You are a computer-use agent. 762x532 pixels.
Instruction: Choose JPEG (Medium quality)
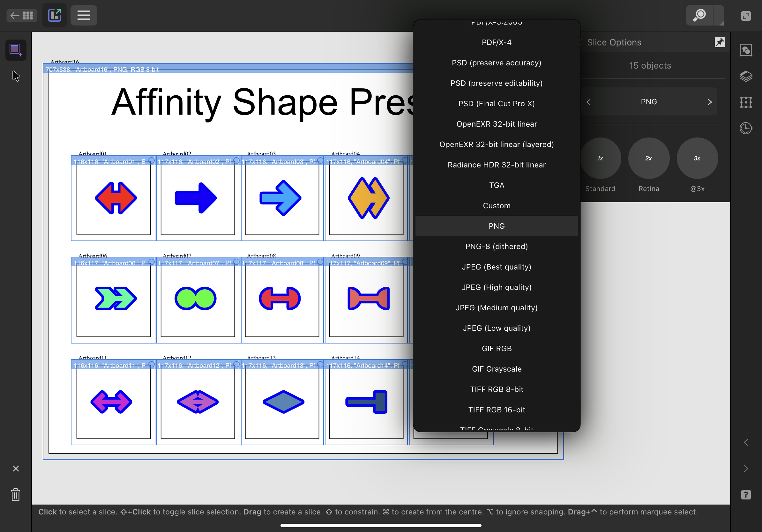pos(497,307)
